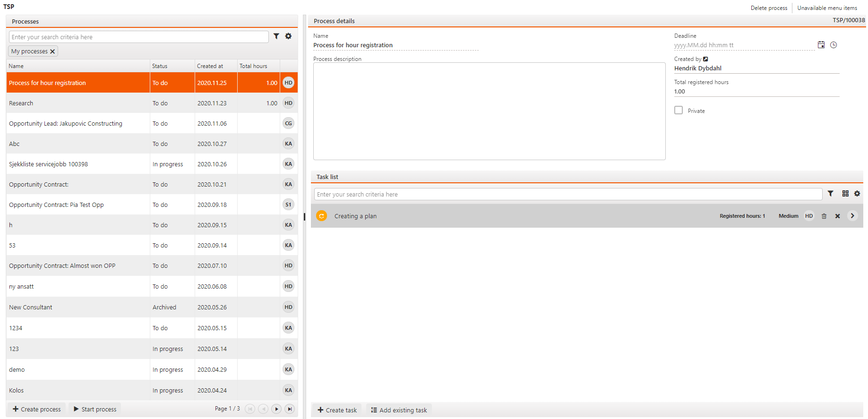
Task: Select Opportunity Lead: Jakupovic Constructing row
Action: coord(152,123)
